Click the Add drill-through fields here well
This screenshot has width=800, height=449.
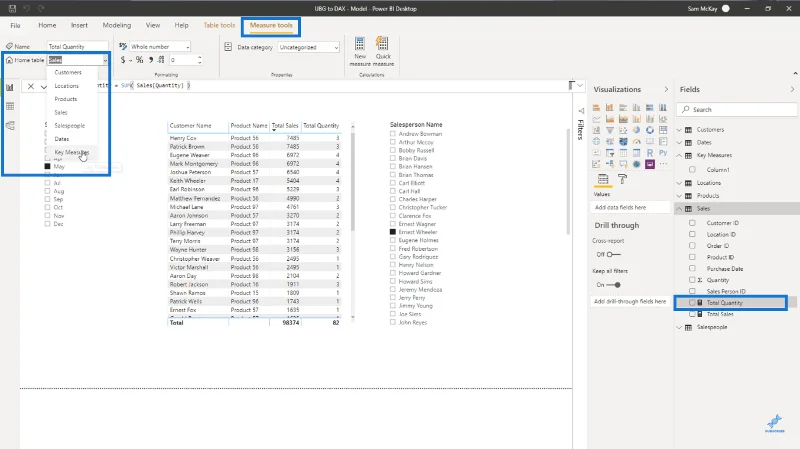point(632,302)
